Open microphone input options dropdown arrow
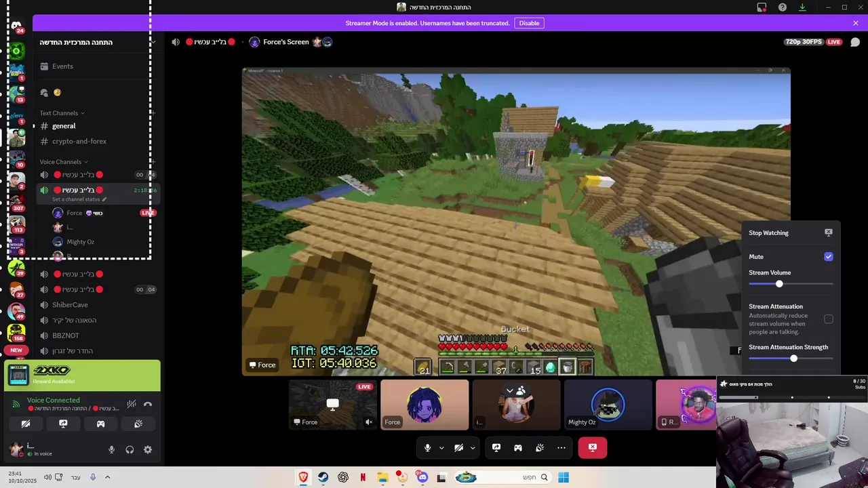The height and width of the screenshot is (488, 868). tap(441, 447)
